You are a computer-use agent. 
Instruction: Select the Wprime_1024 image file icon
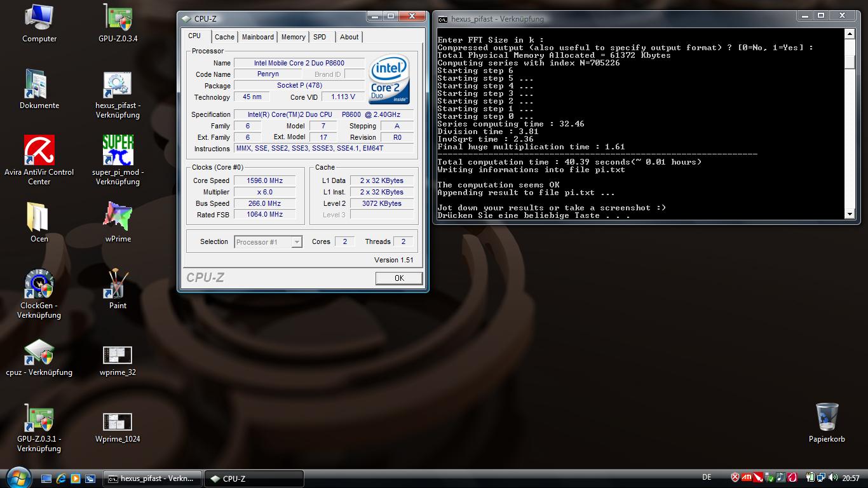click(x=118, y=428)
